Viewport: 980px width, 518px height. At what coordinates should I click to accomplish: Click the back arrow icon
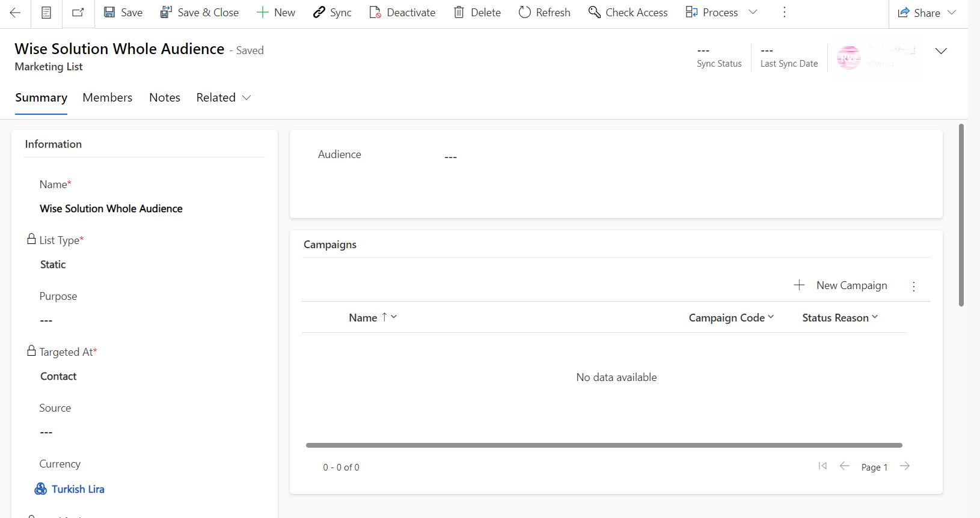click(15, 13)
